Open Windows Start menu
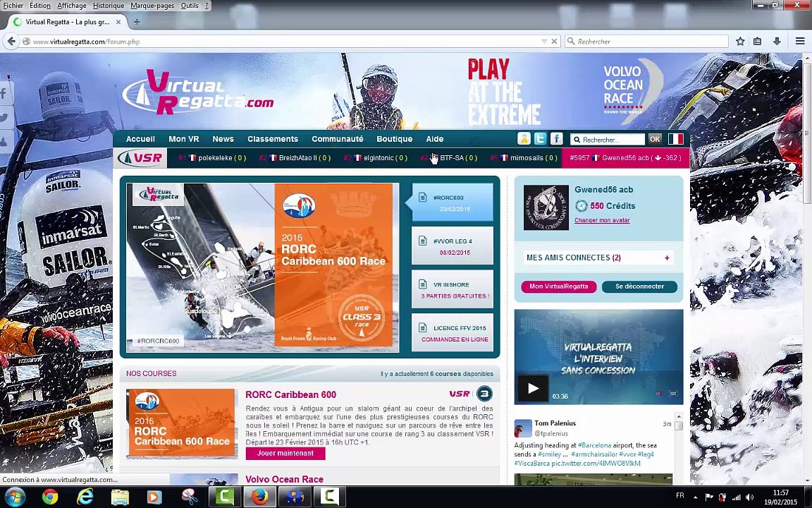812x508 pixels. (14, 497)
